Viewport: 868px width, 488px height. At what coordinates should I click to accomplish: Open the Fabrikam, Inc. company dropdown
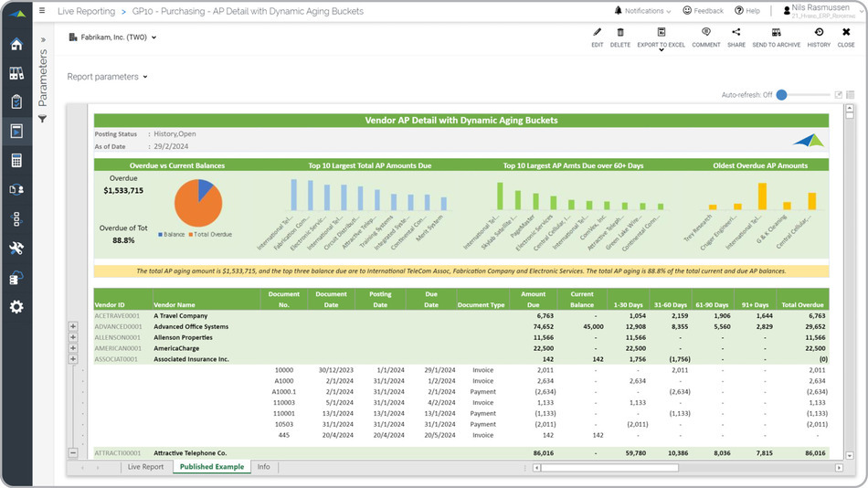point(112,37)
